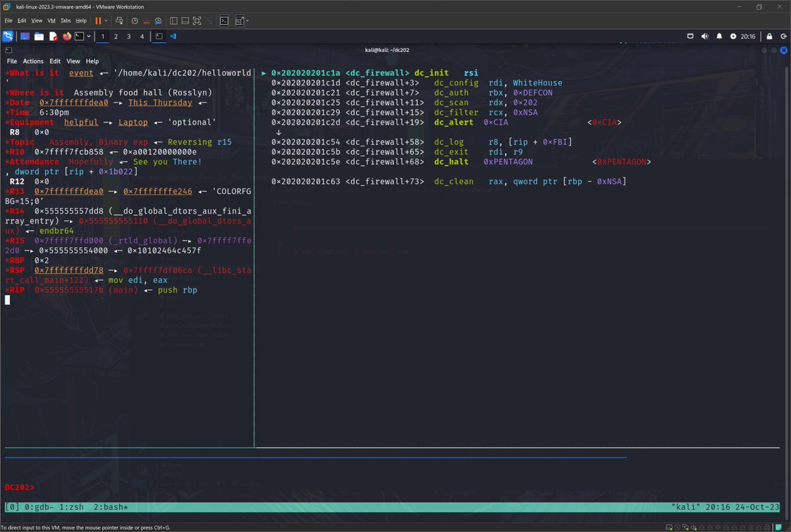This screenshot has height=532, width=791.
Task: Toggle Unity mode
Action: (x=209, y=20)
